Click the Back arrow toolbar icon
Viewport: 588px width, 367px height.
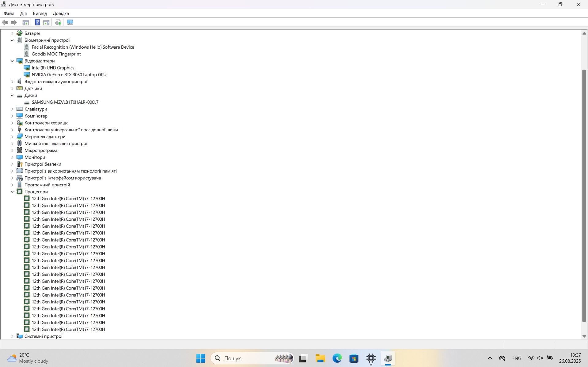5,22
